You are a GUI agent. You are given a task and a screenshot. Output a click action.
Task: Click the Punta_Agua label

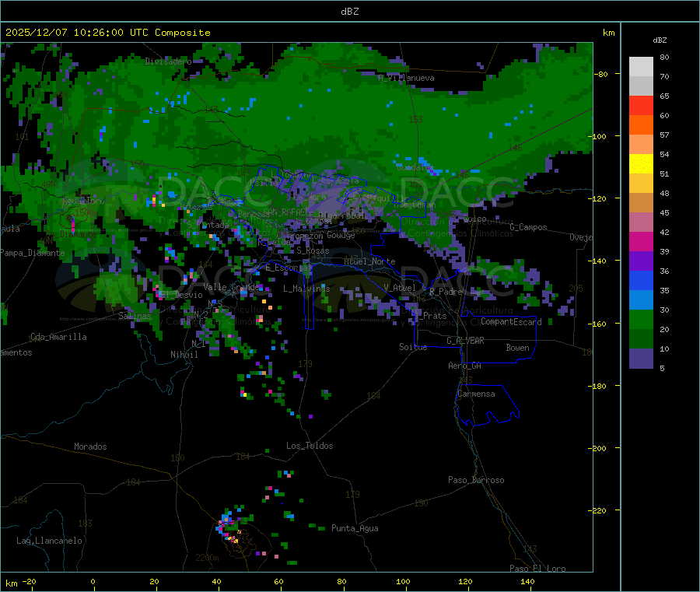coord(355,528)
